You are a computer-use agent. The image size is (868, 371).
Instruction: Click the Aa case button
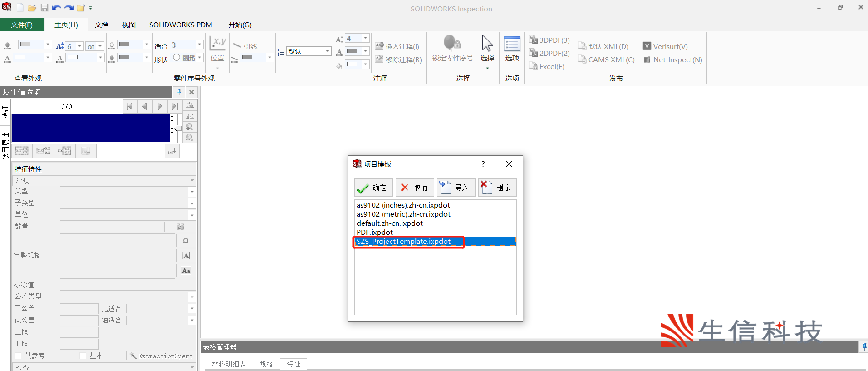coord(186,271)
